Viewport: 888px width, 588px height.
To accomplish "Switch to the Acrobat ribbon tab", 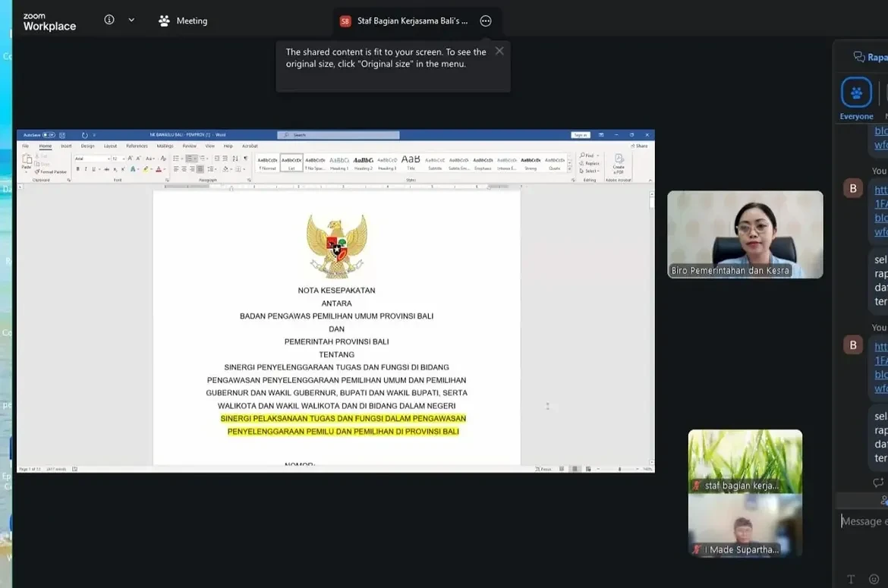I will click(250, 146).
